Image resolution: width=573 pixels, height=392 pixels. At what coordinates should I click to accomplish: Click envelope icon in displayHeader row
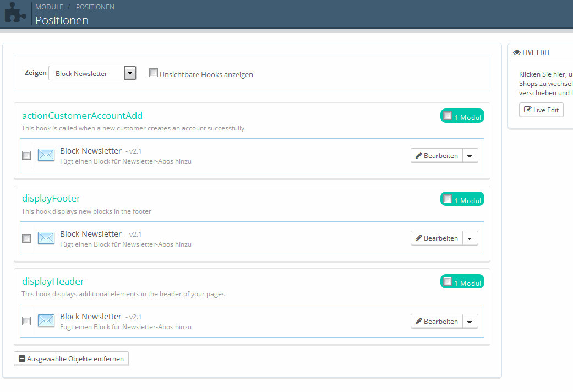pyautogui.click(x=46, y=320)
